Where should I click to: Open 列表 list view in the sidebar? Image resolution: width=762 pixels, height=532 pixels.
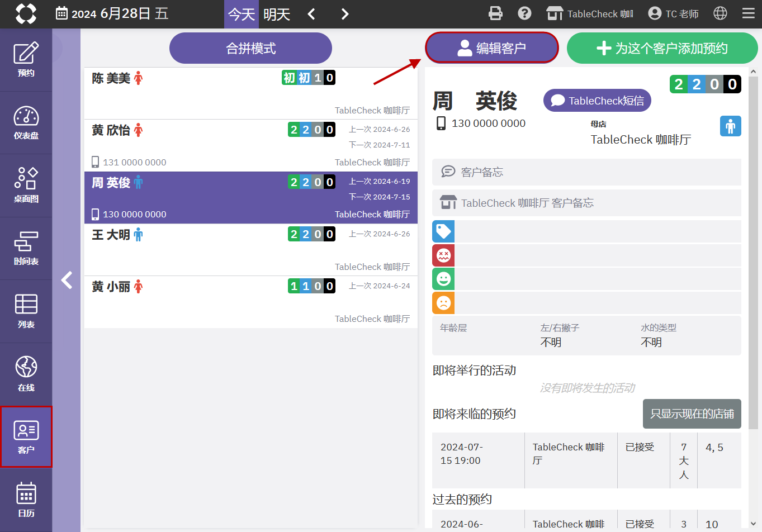[x=26, y=311]
